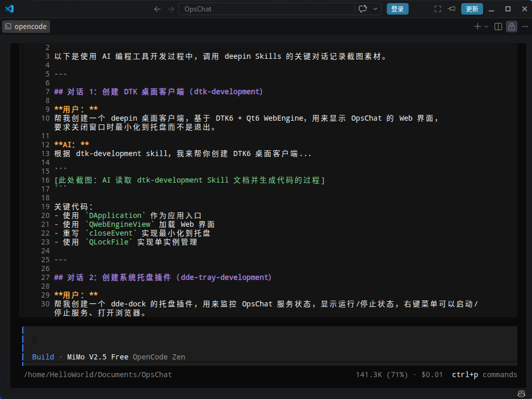Maximize the window
The width and height of the screenshot is (532, 399).
(508, 9)
